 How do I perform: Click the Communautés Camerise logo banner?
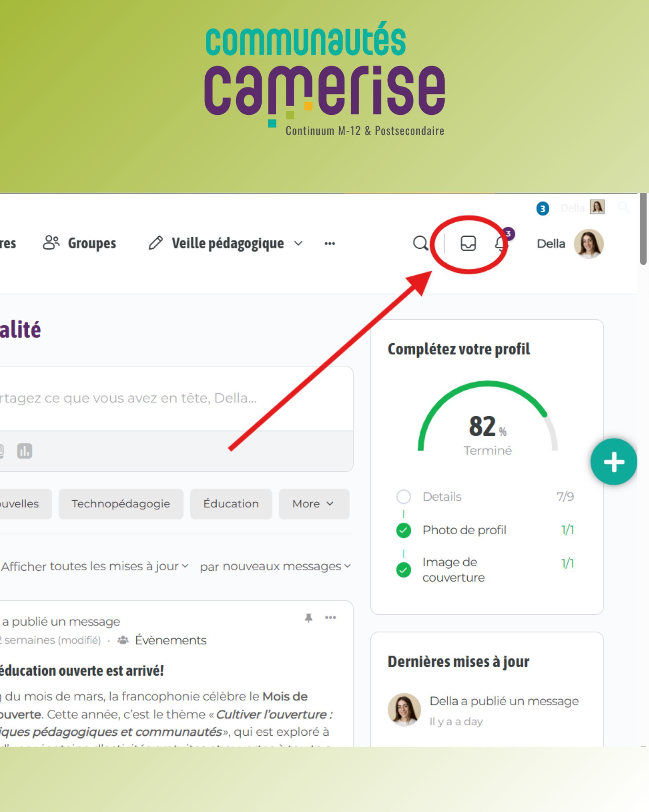(324, 79)
